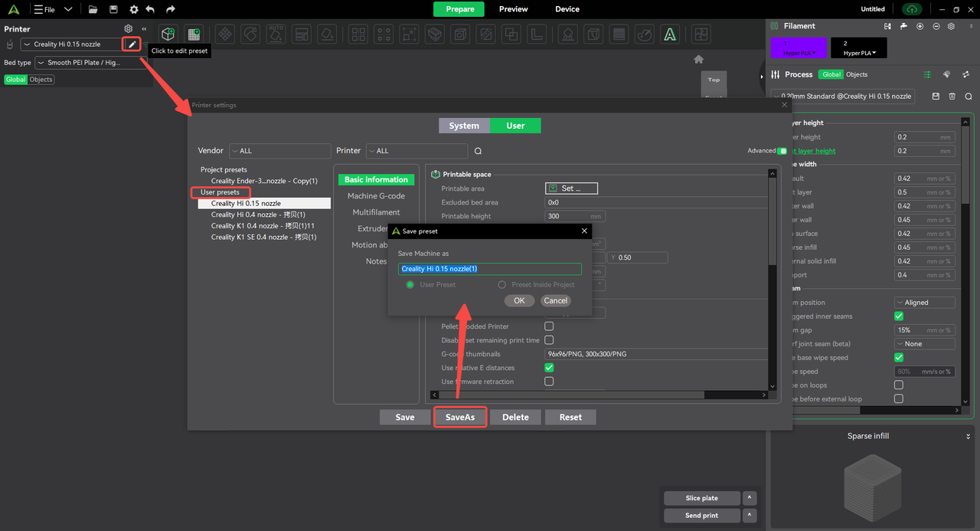
Task: Select Creality K1 SE 0.4 nozzle preset
Action: (264, 237)
